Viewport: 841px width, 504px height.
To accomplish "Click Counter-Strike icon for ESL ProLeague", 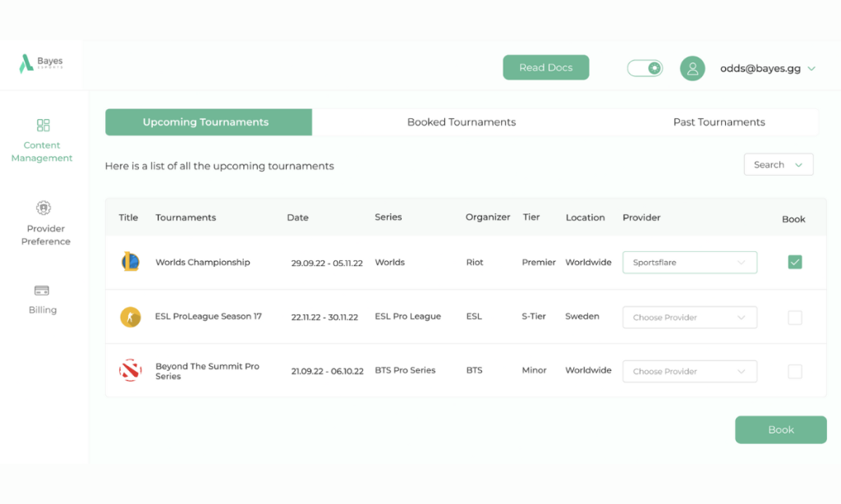I will [x=131, y=317].
